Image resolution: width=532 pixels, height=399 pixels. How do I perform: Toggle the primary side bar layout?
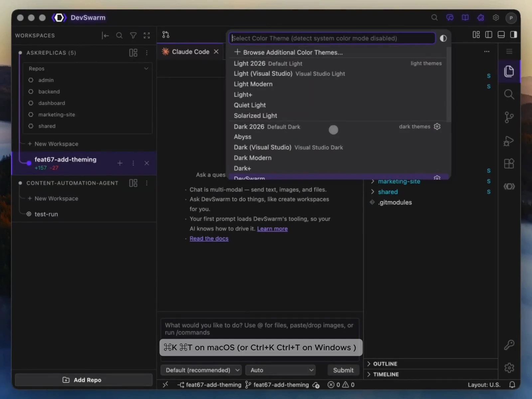488,35
